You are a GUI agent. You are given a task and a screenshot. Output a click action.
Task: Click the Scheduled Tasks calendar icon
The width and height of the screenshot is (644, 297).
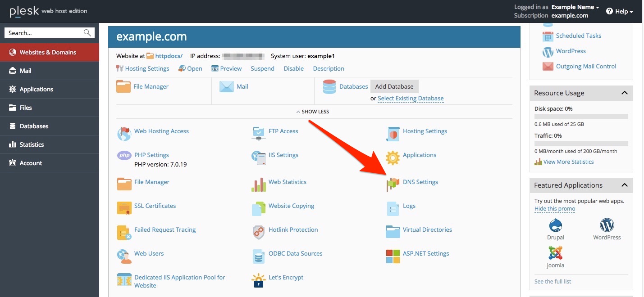[548, 36]
